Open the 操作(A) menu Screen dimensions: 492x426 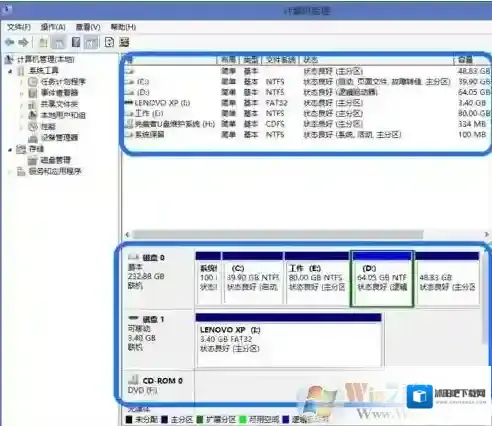point(53,27)
